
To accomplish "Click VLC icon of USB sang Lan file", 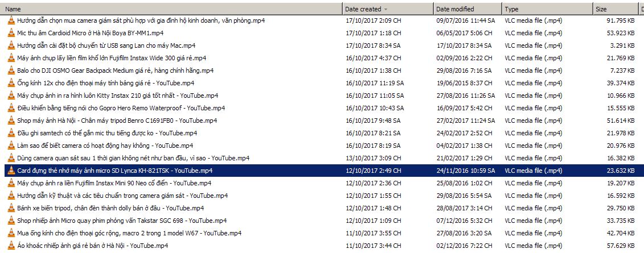I will click(x=11, y=45).
